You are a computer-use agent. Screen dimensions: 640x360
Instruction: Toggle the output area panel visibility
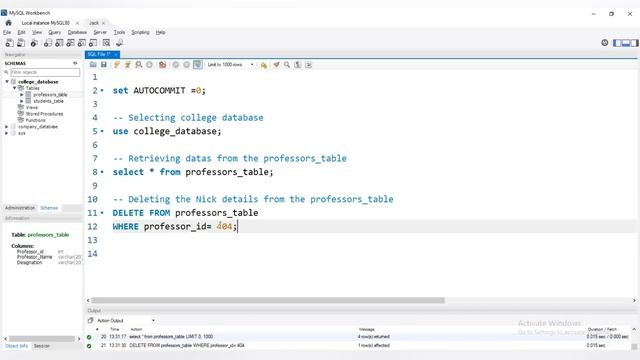point(626,43)
